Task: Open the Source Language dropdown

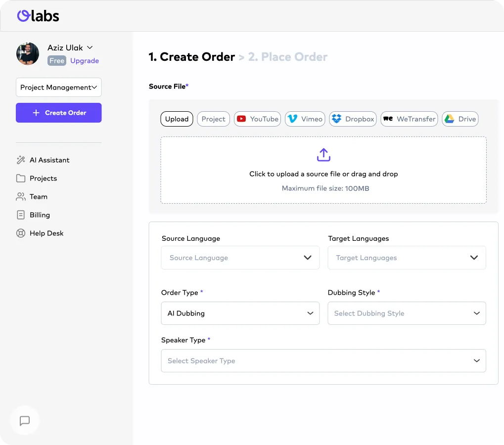Action: [x=240, y=258]
